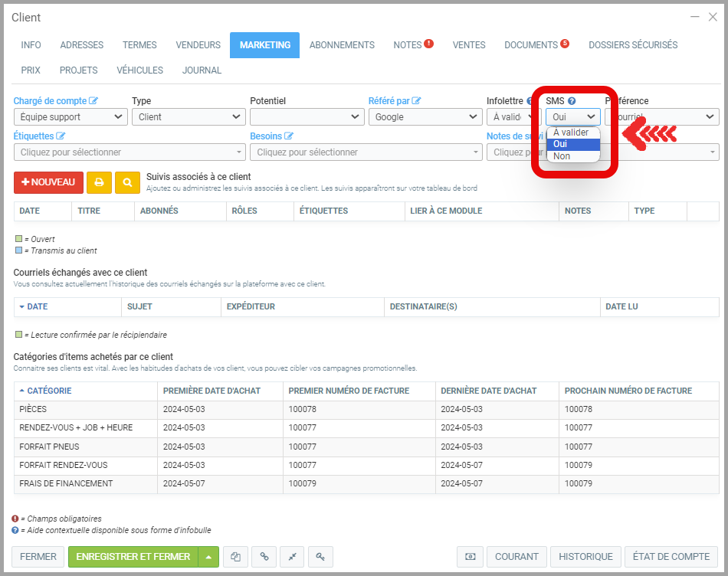Switch to the Abonnements tab
The height and width of the screenshot is (576, 728).
[x=342, y=45]
